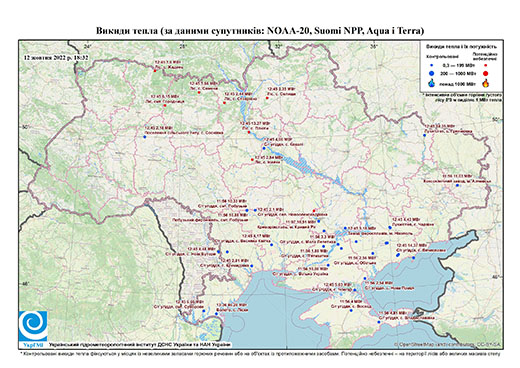Click the map title heading text

[x=260, y=31]
